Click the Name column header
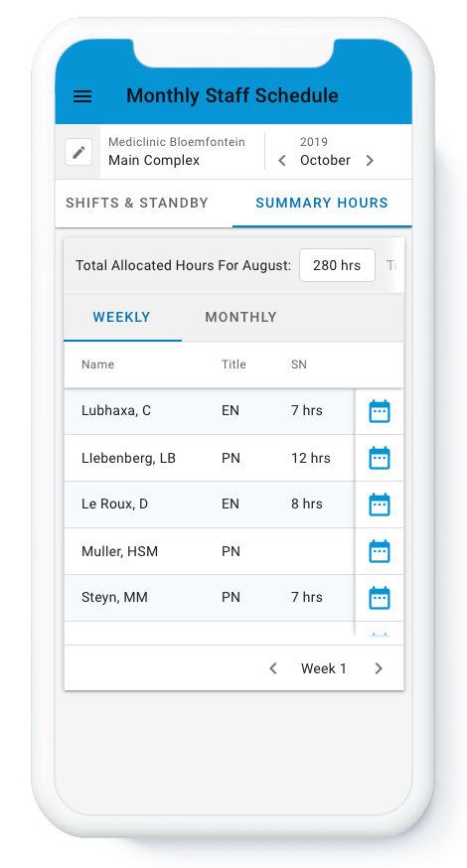 pos(98,364)
